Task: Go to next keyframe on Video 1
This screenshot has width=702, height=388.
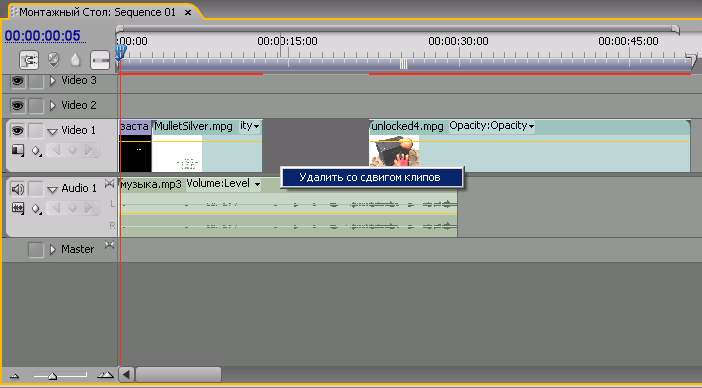Action: click(89, 150)
